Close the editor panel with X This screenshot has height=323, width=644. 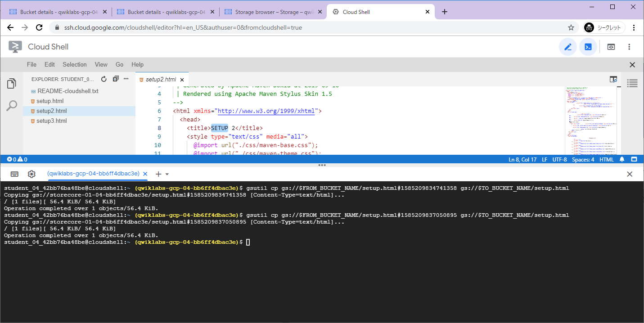[x=632, y=65]
